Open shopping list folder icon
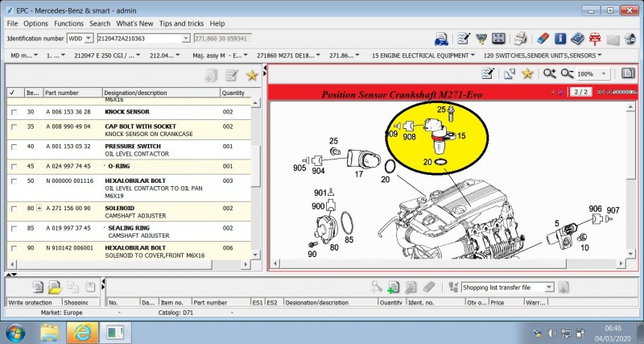The image size is (644, 344). point(55,287)
